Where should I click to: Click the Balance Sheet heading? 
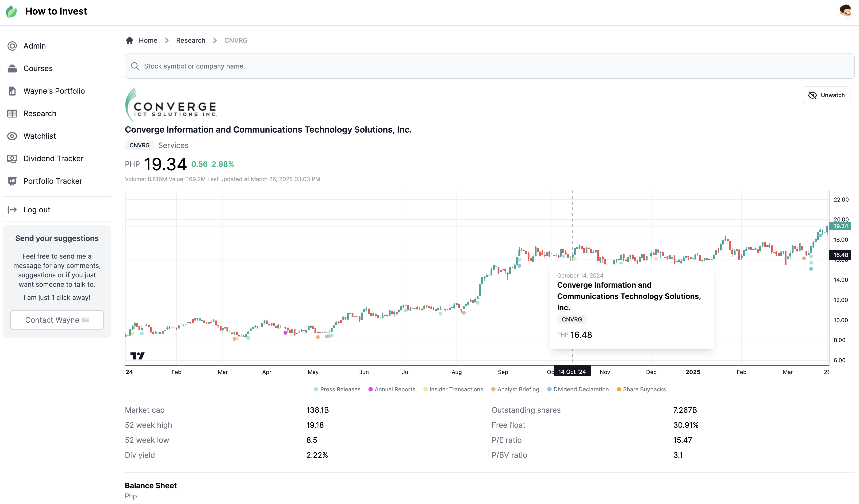pyautogui.click(x=151, y=486)
